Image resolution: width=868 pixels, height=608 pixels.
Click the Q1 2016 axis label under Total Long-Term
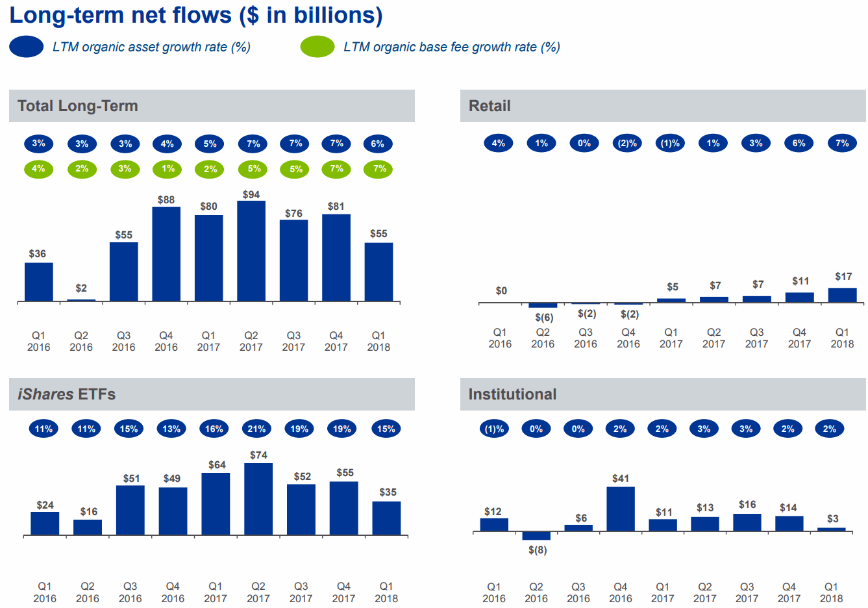pyautogui.click(x=38, y=341)
